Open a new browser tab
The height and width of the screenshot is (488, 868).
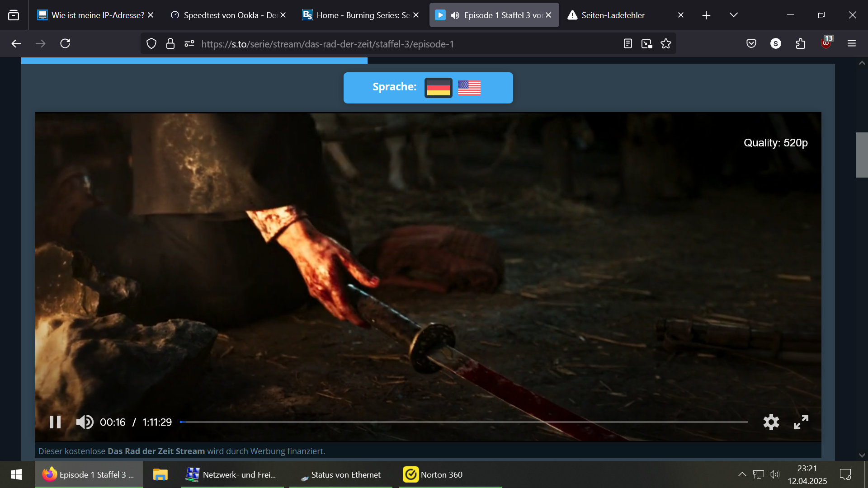pos(706,15)
